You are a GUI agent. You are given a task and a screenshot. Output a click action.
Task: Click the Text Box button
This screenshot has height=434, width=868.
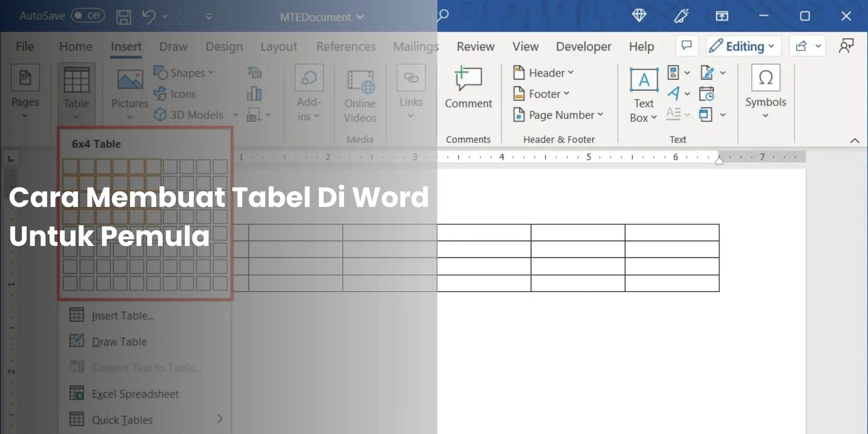[644, 95]
